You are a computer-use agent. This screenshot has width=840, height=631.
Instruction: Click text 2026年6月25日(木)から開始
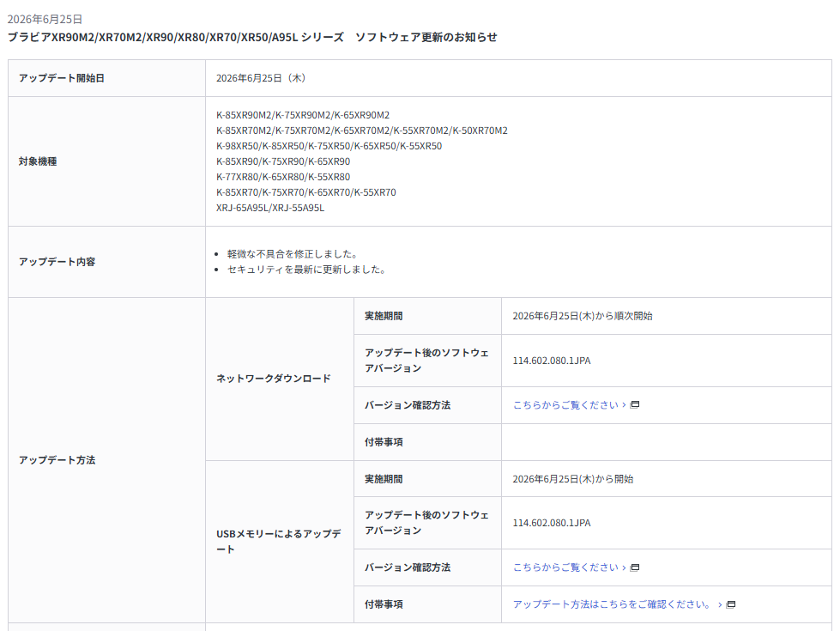(572, 479)
